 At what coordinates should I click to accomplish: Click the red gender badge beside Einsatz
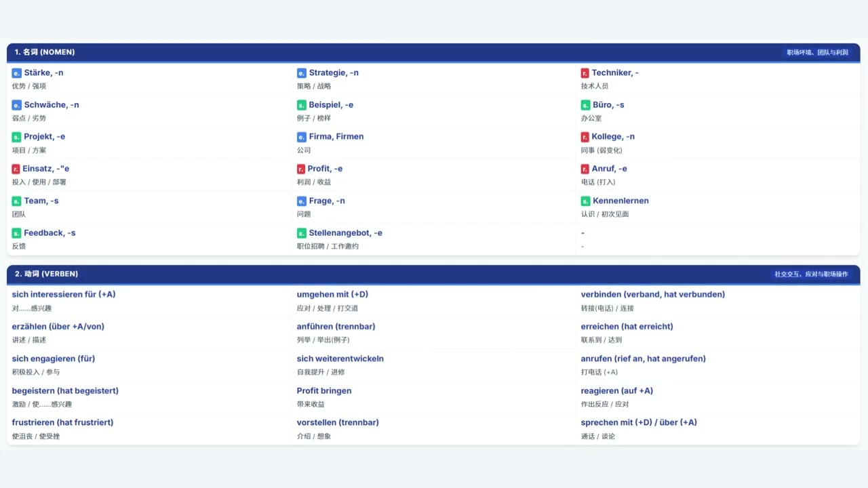pos(16,169)
